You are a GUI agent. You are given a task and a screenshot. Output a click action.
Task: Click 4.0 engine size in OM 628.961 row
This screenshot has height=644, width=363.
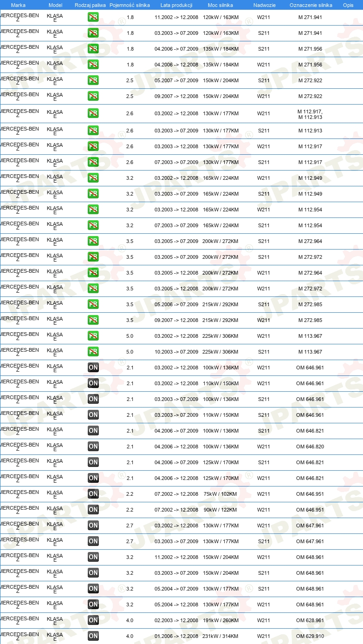pos(130,620)
